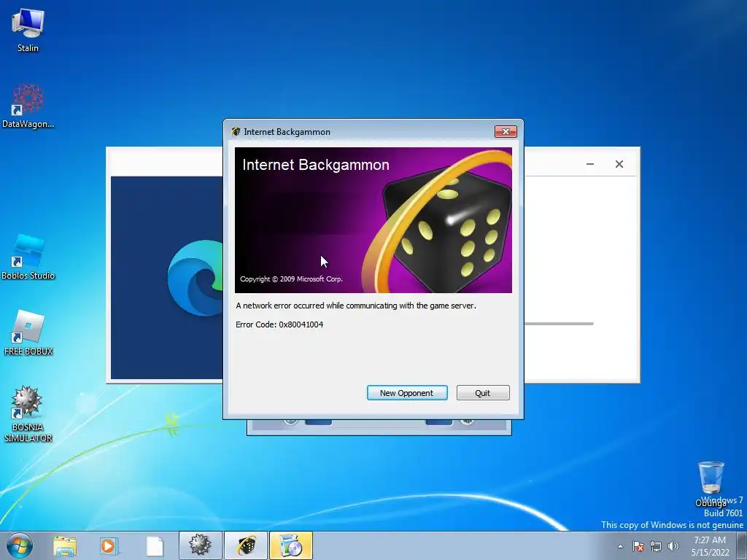
Task: Switch to Minesweeper taskbar button
Action: coord(200,545)
